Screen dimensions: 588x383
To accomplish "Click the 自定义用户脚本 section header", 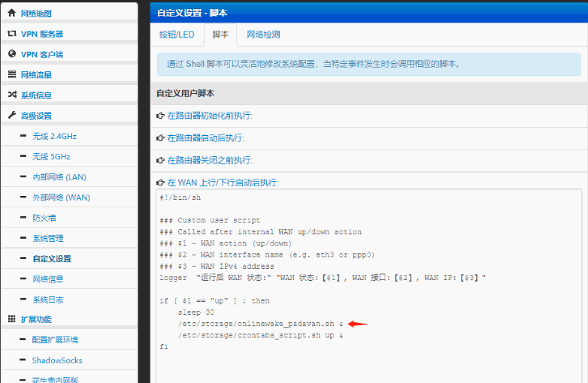I will 185,94.
